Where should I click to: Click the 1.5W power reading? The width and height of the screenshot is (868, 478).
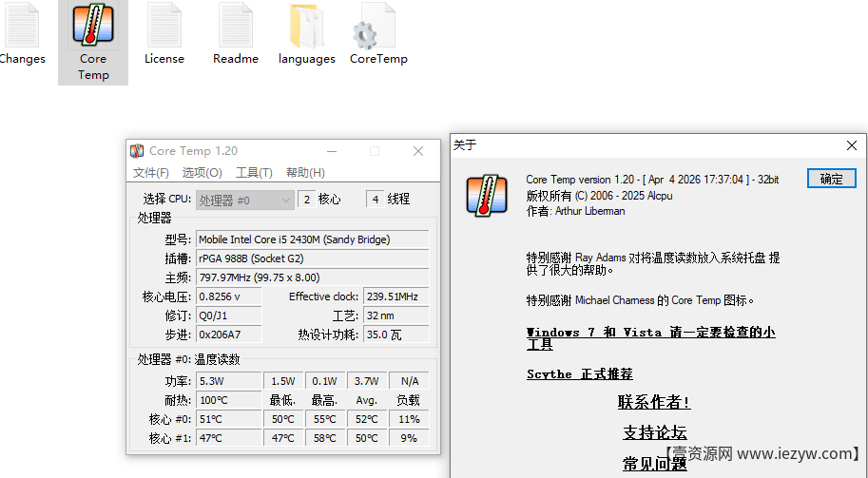283,381
